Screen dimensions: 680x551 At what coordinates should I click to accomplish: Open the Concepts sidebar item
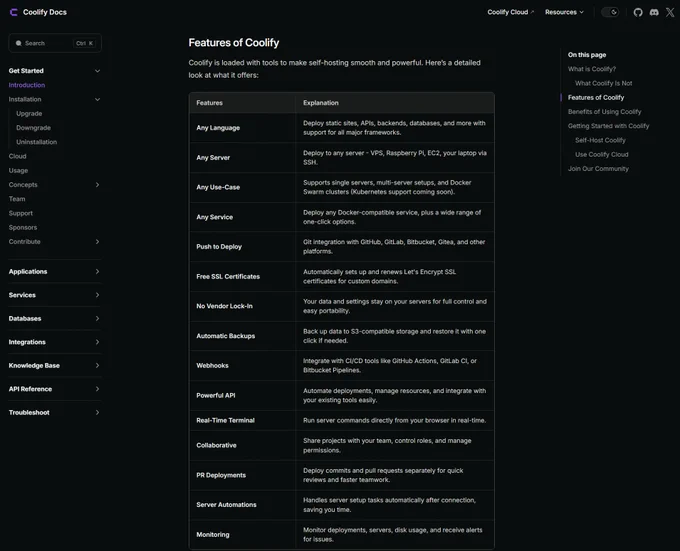click(x=23, y=185)
